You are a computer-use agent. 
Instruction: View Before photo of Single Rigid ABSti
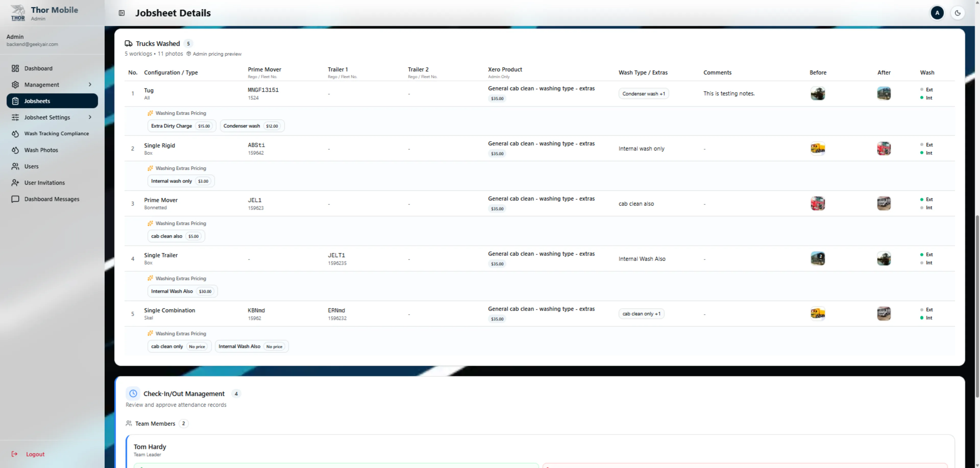818,149
